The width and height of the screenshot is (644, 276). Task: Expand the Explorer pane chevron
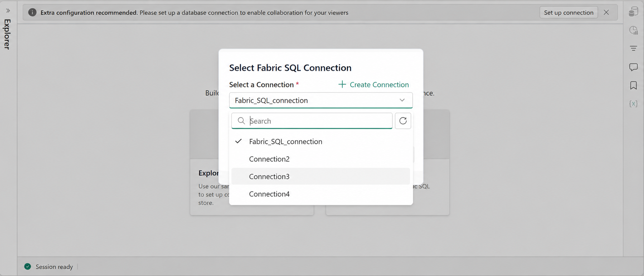(8, 11)
